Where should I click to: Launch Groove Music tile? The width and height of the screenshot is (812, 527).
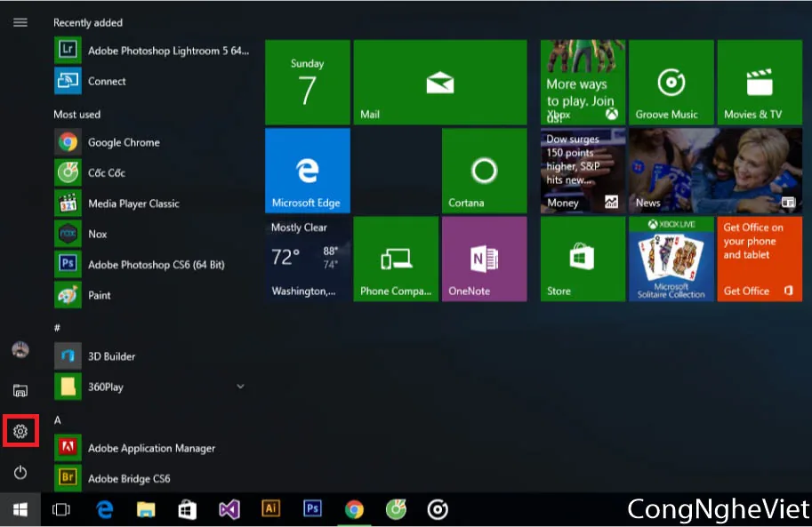pyautogui.click(x=671, y=83)
